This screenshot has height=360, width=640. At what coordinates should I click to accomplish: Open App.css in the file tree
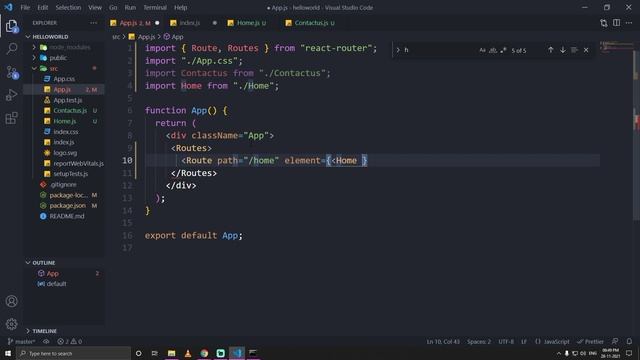coord(64,79)
